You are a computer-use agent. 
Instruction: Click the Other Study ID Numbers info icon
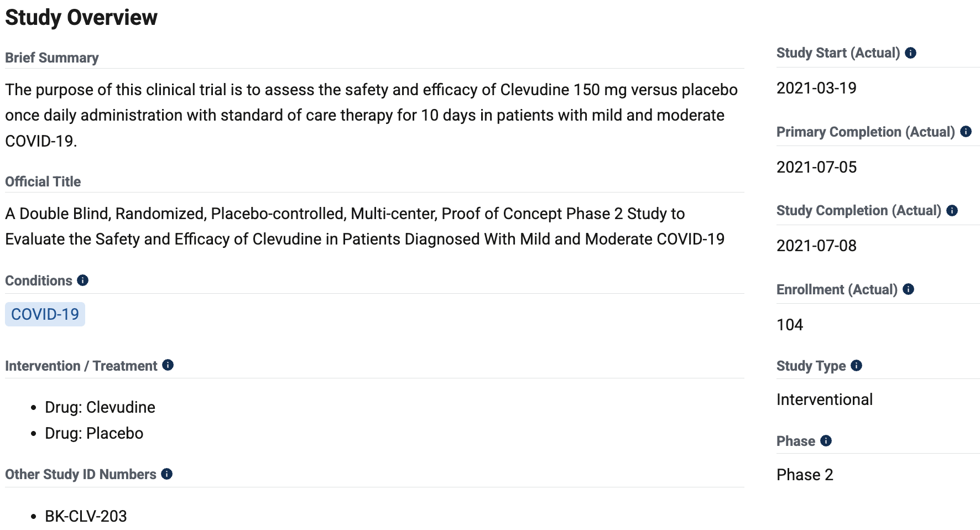pos(166,474)
